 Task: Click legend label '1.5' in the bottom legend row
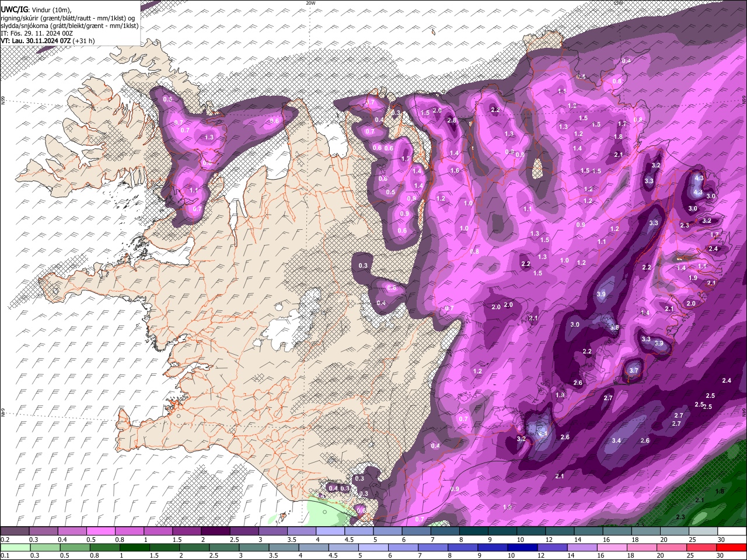point(155,555)
